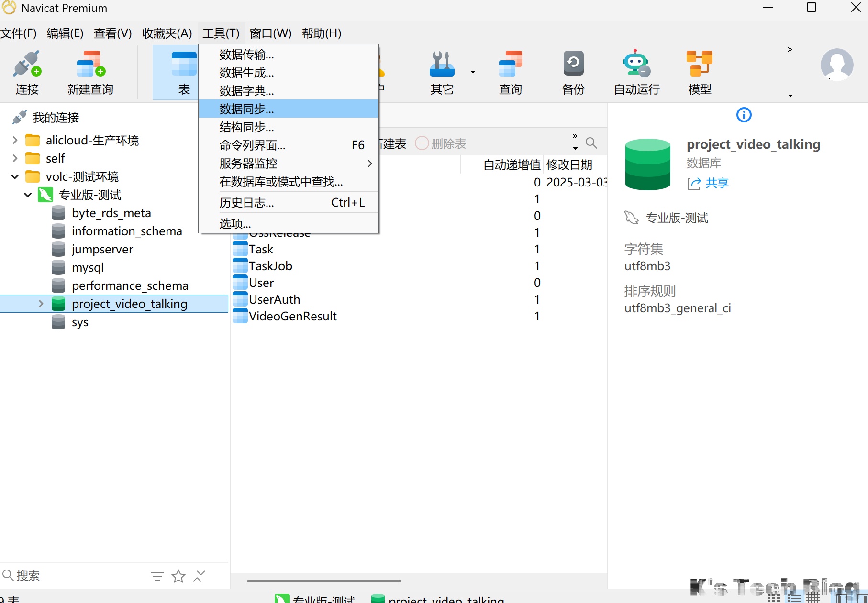Choose 结构同步 in the Tools menu
The width and height of the screenshot is (868, 603).
pos(247,127)
